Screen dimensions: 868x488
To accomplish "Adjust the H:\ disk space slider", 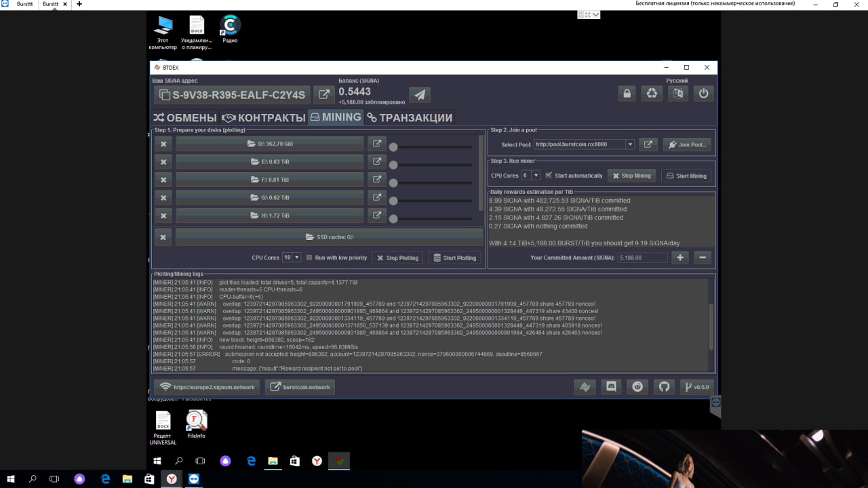I will pos(431,219).
